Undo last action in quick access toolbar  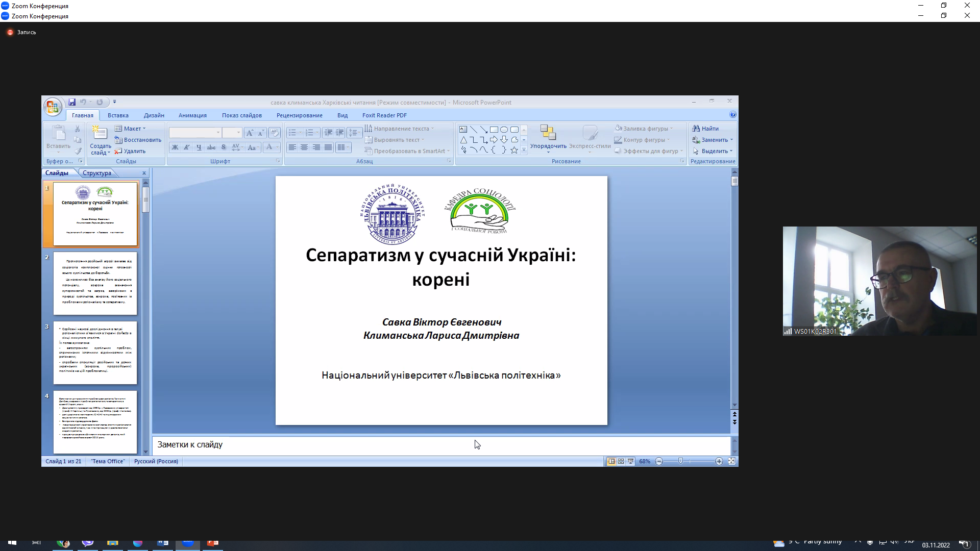[x=83, y=102]
